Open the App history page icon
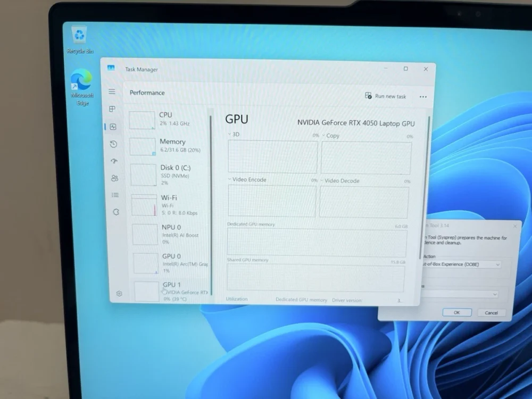The height and width of the screenshot is (399, 532). click(x=114, y=144)
